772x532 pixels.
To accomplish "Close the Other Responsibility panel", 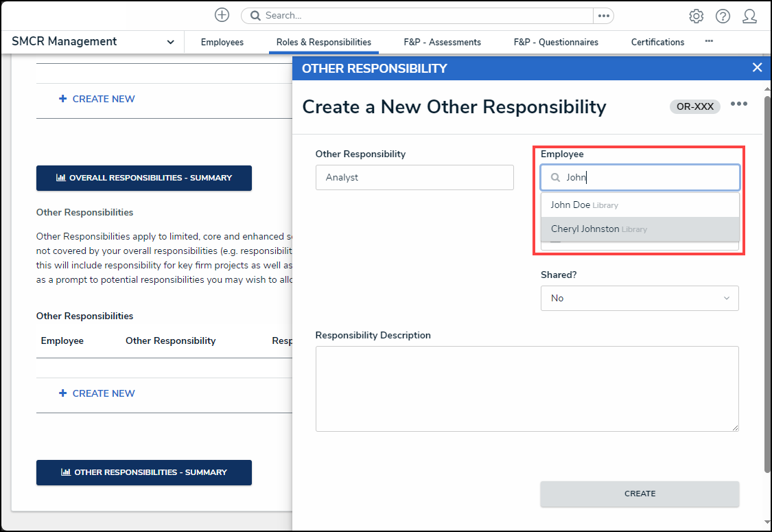I will tap(757, 67).
